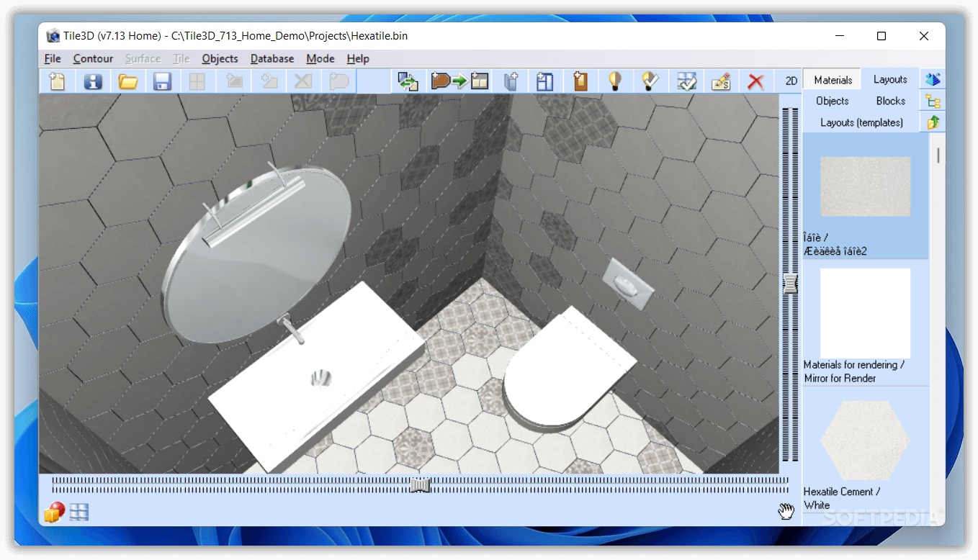The width and height of the screenshot is (978, 560).
Task: Click the blue 3D pyramid icon in side panel
Action: (x=933, y=79)
